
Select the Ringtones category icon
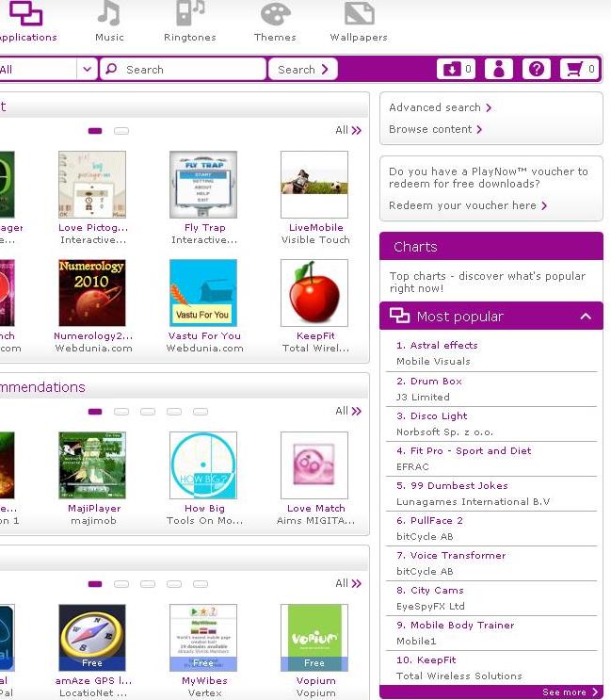(x=190, y=13)
